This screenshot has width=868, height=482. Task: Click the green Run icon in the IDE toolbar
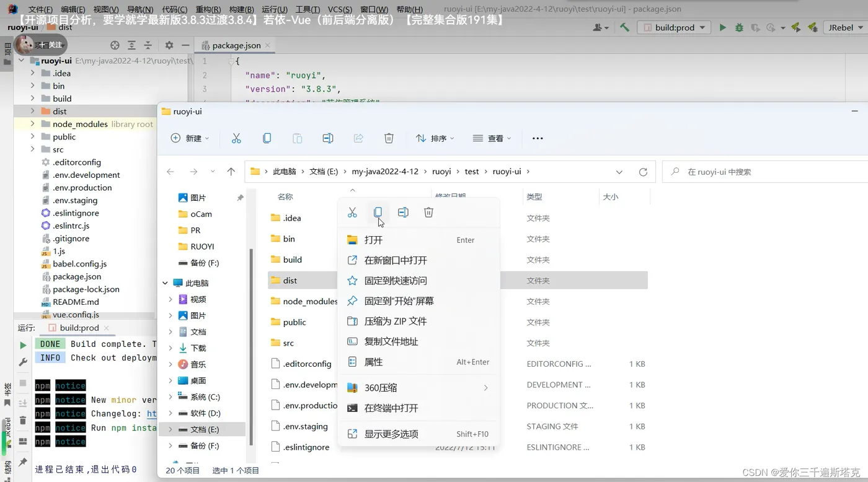pyautogui.click(x=722, y=27)
